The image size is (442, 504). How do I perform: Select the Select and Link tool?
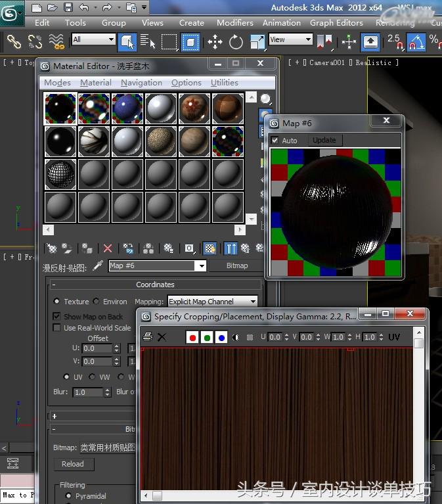[14, 42]
